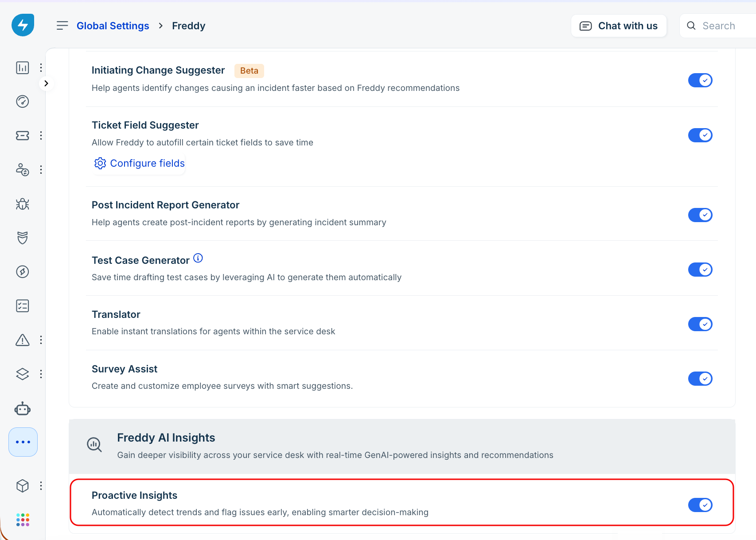
Task: Click the Ticket Field Suggester title
Action: (145, 125)
